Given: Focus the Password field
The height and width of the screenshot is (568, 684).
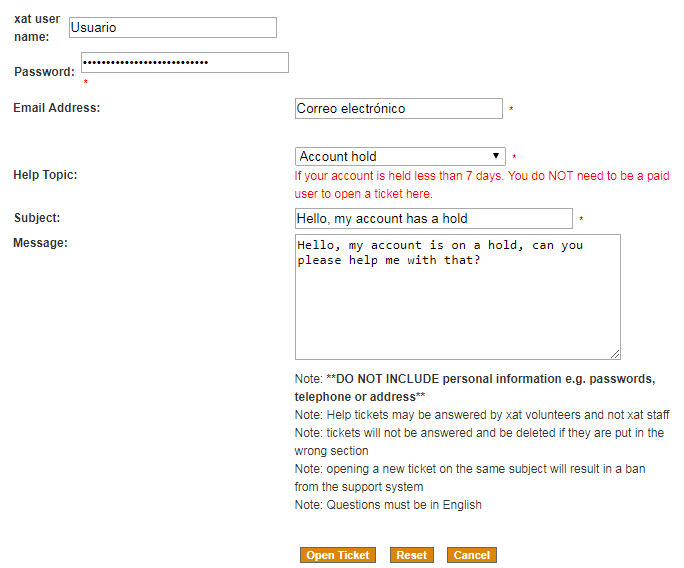Looking at the screenshot, I should click(x=185, y=62).
